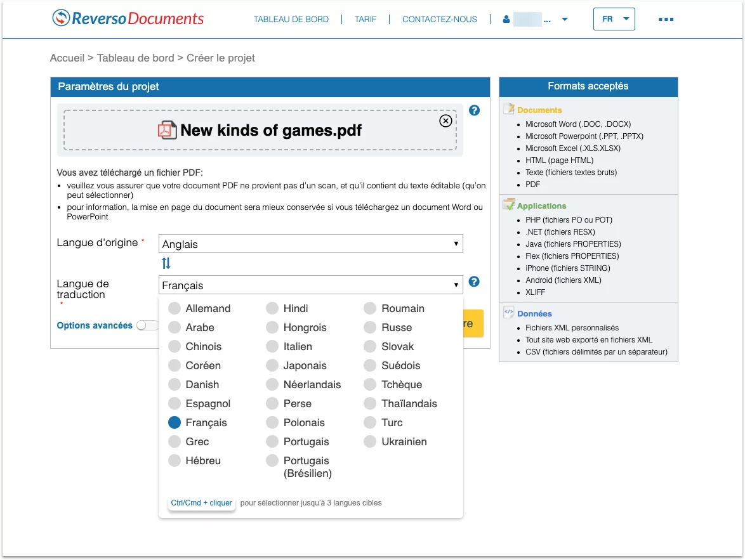Click the partially hidden yellow submit button
Image resolution: width=745 pixels, height=560 pixels.
coord(473,323)
